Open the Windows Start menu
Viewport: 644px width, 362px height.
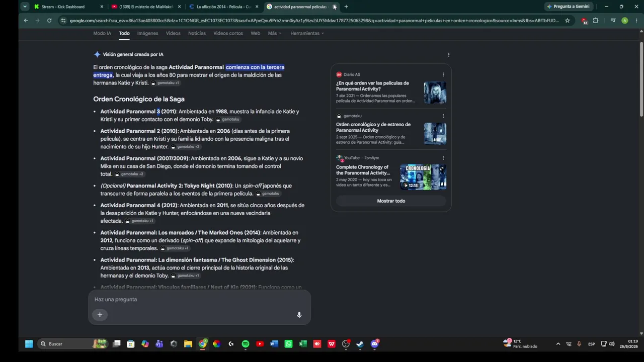(x=29, y=344)
